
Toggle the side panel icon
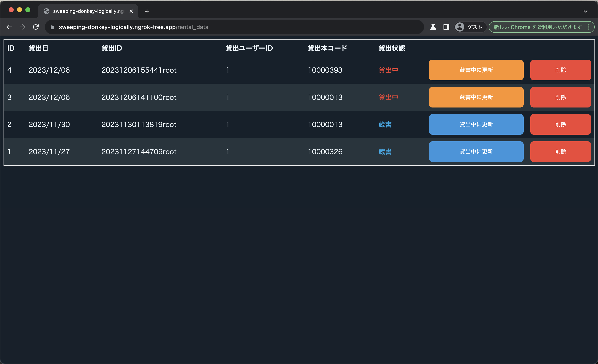[446, 27]
